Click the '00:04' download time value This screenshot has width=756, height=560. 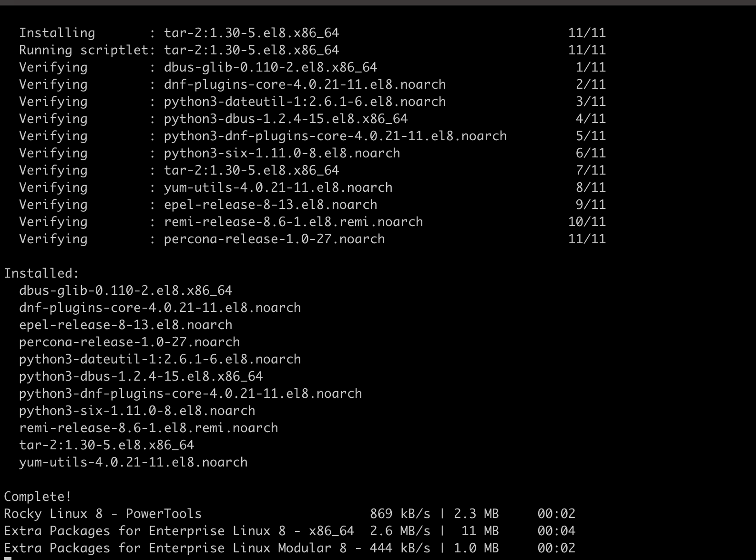556,531
